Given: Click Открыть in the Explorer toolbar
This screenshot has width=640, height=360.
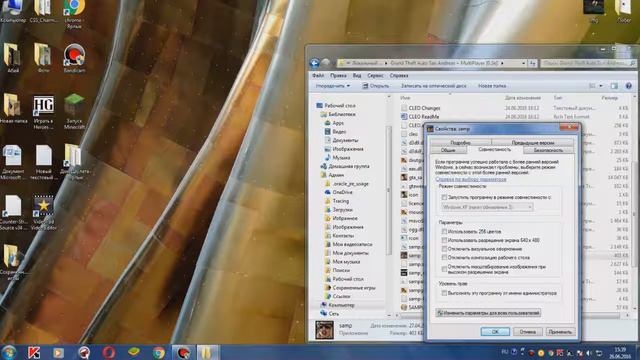Looking at the screenshot, I should click(376, 86).
